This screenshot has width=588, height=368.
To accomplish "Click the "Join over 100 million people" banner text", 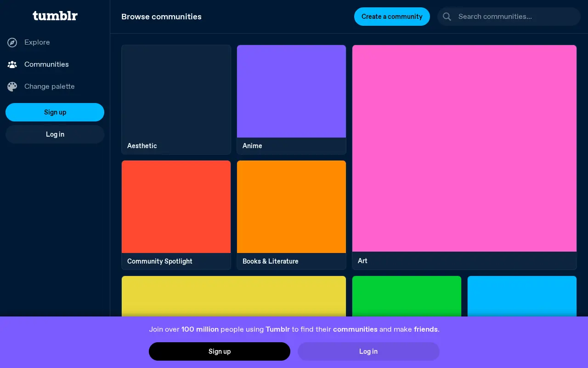I will [294, 329].
